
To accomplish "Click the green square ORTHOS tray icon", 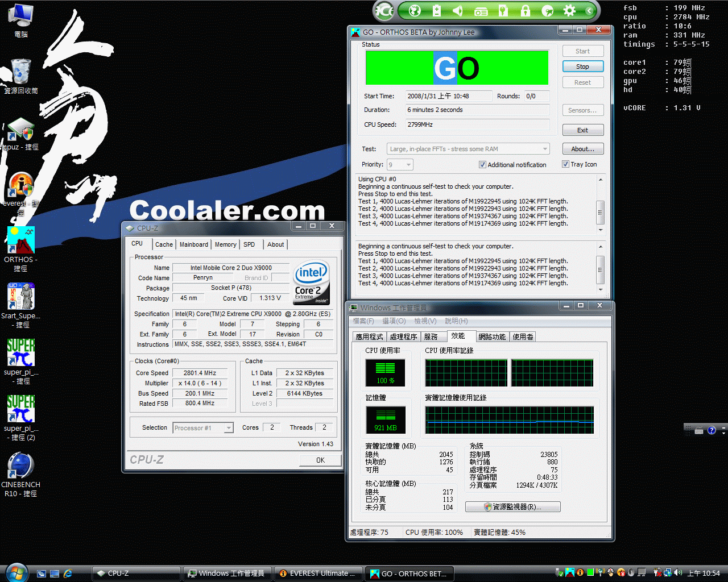I will 590,573.
